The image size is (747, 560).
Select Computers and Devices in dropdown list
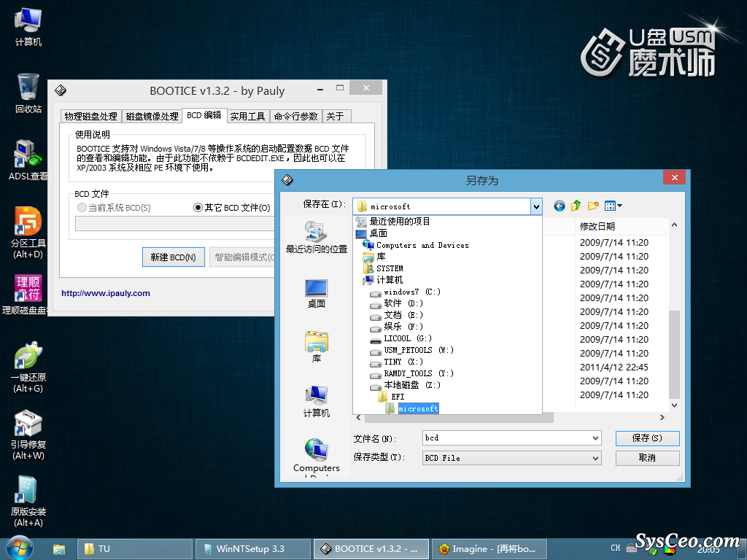[415, 245]
